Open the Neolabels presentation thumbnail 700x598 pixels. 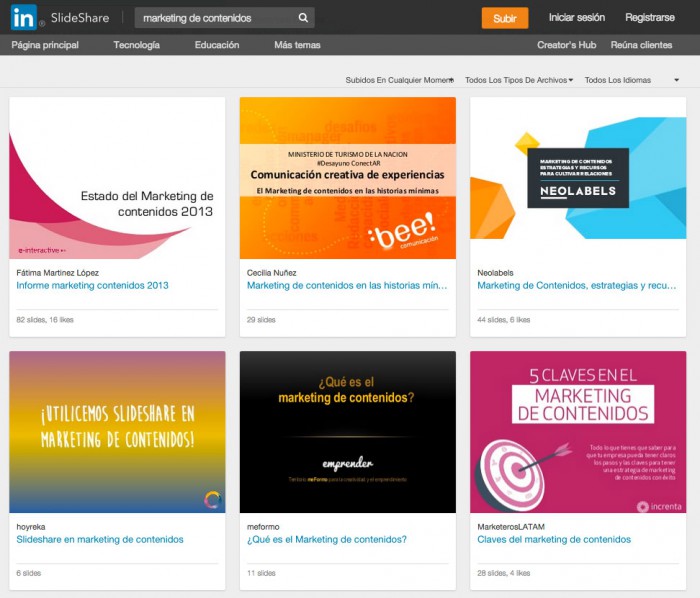(578, 178)
